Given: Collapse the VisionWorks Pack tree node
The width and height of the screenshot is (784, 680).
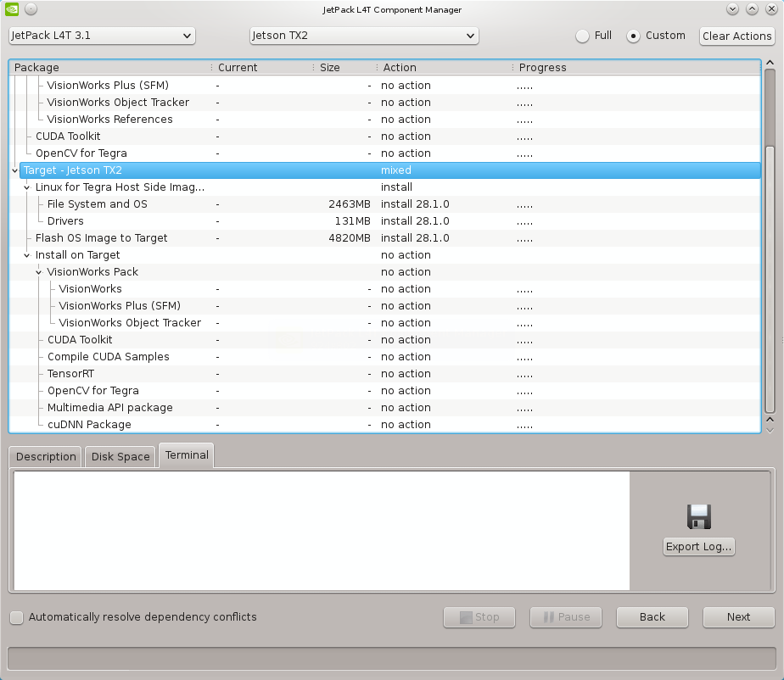Looking at the screenshot, I should click(x=39, y=272).
